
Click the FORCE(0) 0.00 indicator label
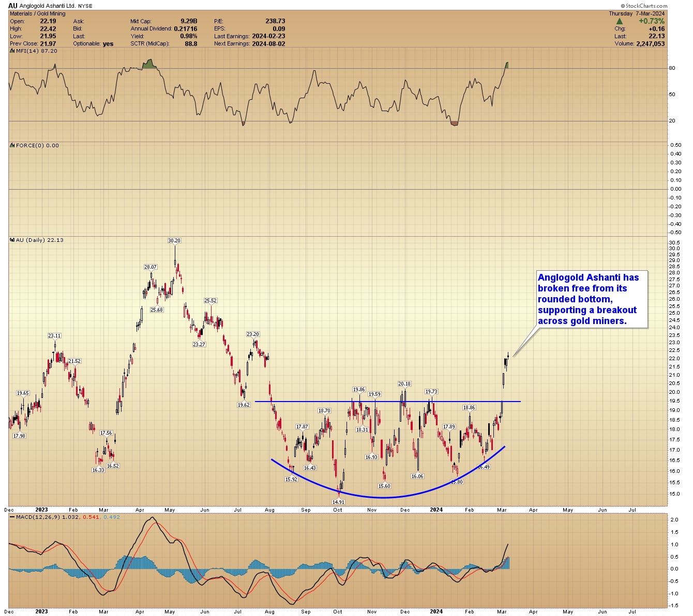click(37, 145)
